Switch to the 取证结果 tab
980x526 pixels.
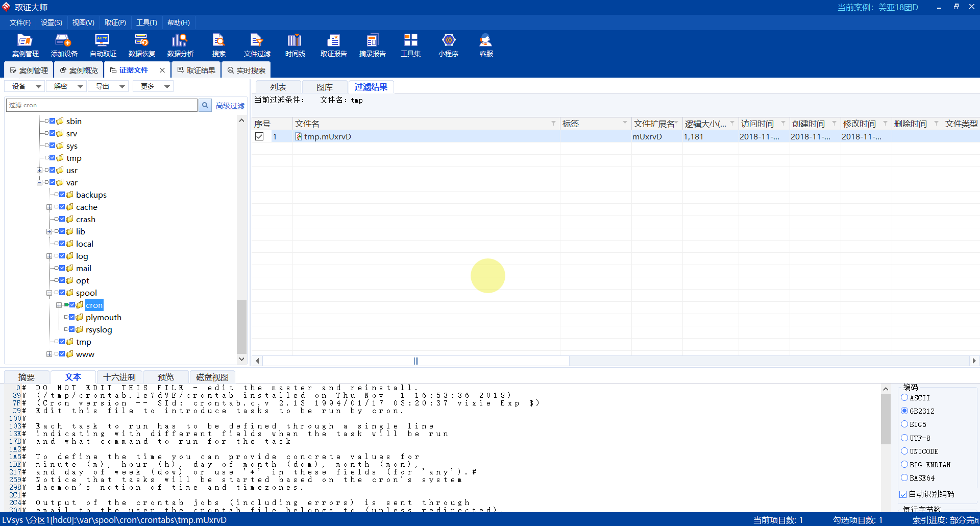click(197, 70)
